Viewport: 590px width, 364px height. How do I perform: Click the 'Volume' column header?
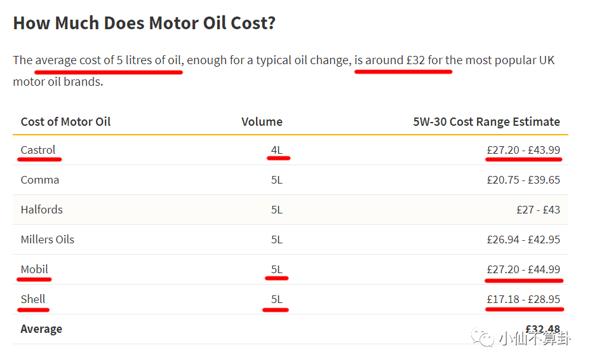(262, 121)
